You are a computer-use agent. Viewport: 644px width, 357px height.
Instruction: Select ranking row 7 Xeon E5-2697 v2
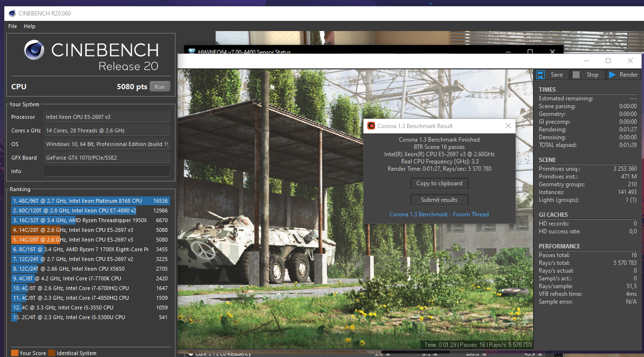[x=90, y=259]
